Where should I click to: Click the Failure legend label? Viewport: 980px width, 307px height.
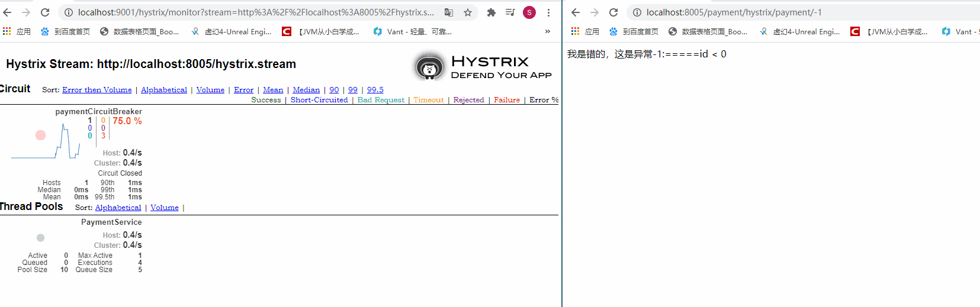pos(507,100)
